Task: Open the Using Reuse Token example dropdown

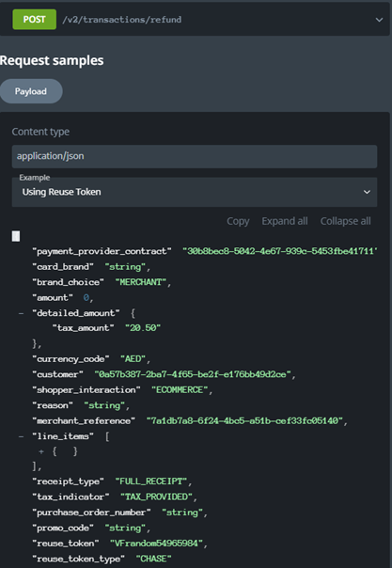Action: pos(195,192)
